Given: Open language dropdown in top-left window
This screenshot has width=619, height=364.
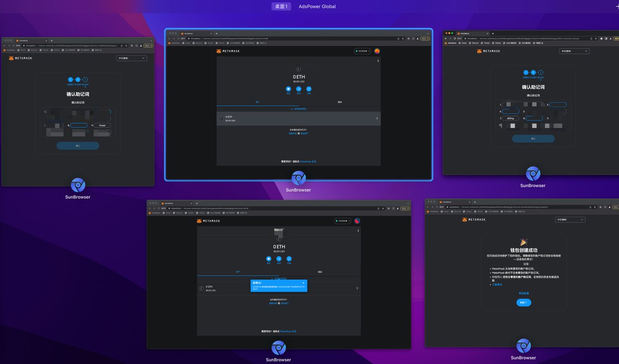Looking at the screenshot, I should [132, 58].
